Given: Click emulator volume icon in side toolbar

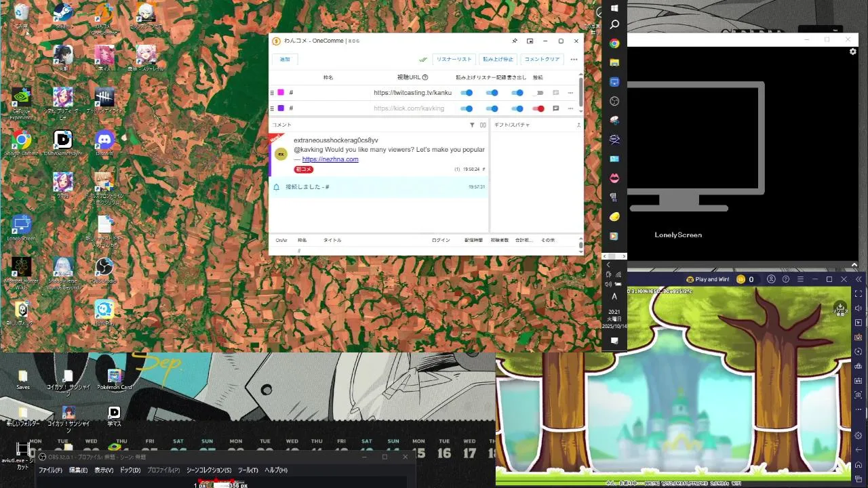Looking at the screenshot, I should click(859, 308).
